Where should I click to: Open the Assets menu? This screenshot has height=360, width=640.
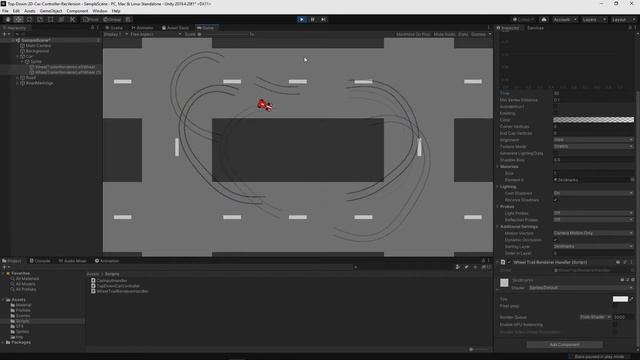pyautogui.click(x=29, y=11)
